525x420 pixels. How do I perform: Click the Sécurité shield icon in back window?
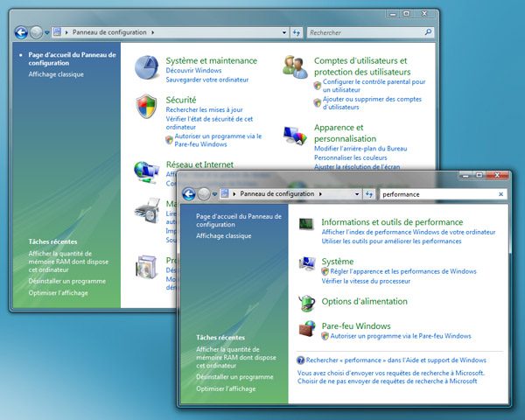point(147,106)
